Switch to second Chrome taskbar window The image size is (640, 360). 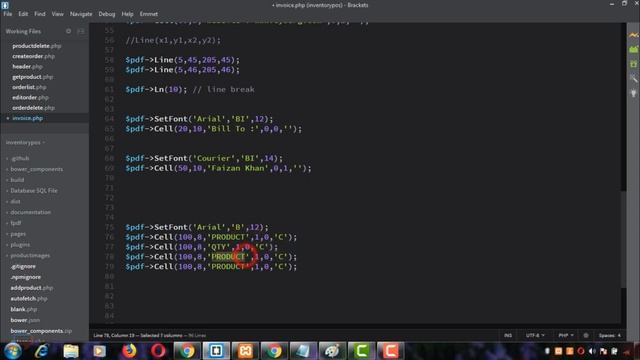274,351
